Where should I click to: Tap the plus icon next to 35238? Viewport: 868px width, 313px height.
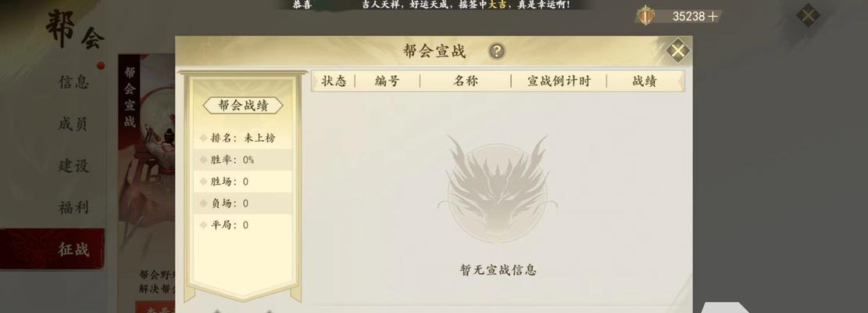(713, 16)
